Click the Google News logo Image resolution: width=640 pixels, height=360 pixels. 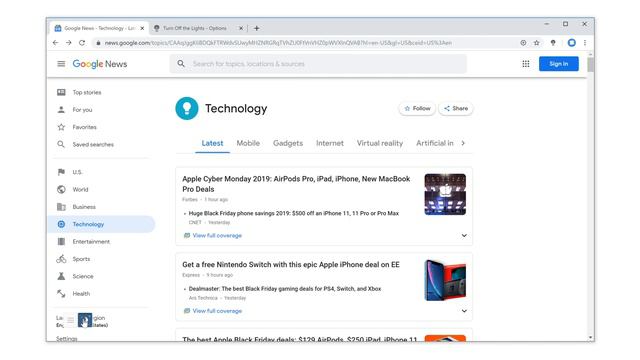[100, 64]
